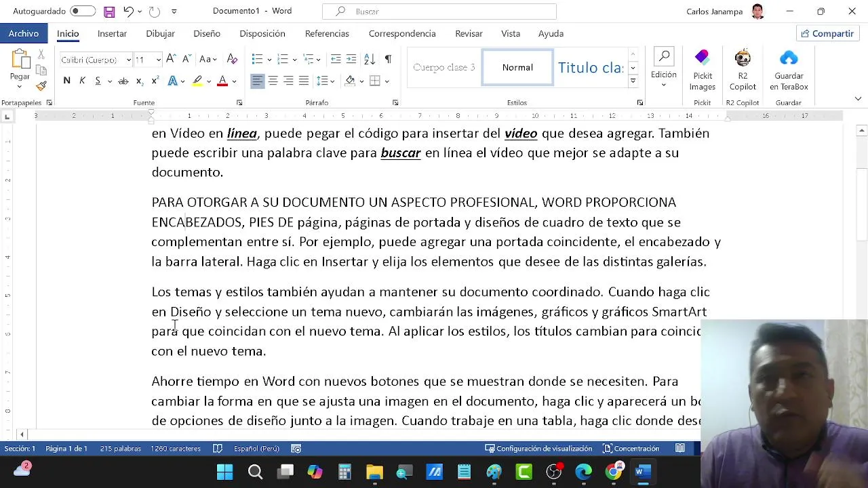The height and width of the screenshot is (488, 868).
Task: Switch to the Referencias tab
Action: coord(327,33)
